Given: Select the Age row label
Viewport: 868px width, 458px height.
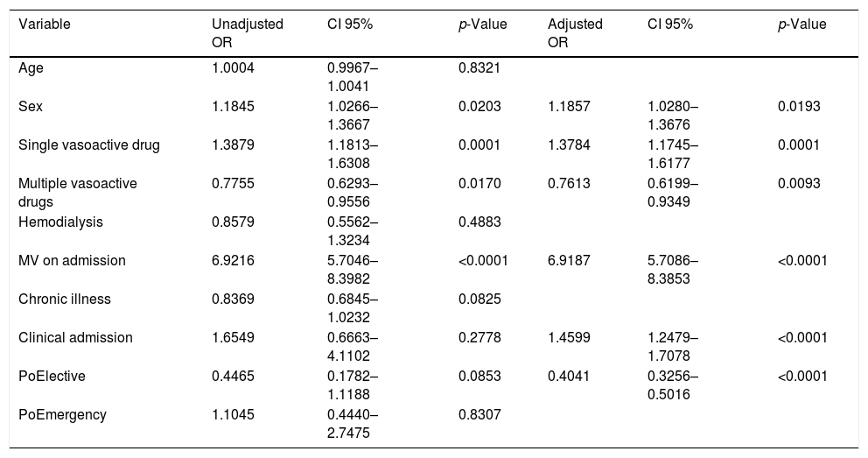Looking at the screenshot, I should (30, 67).
